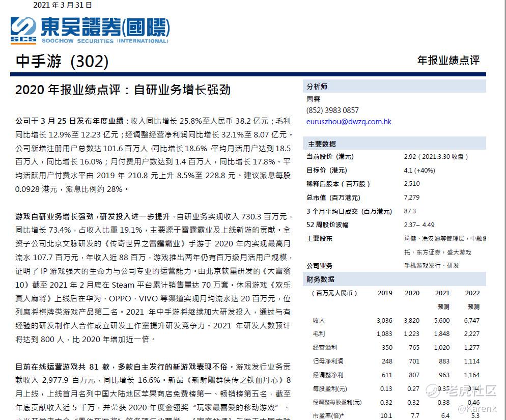The width and height of the screenshot is (506, 420).
Task: Click the 经营溢利 row label
Action: [x=325, y=348]
